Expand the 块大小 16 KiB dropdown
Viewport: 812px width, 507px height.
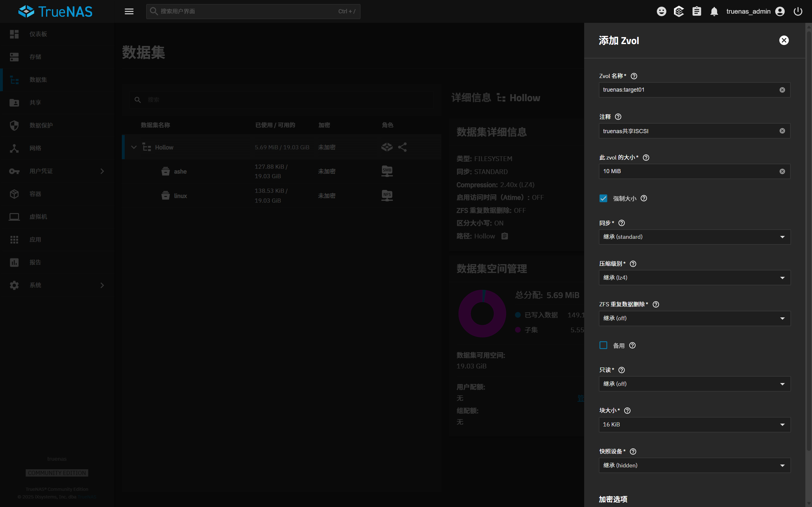[x=694, y=425]
